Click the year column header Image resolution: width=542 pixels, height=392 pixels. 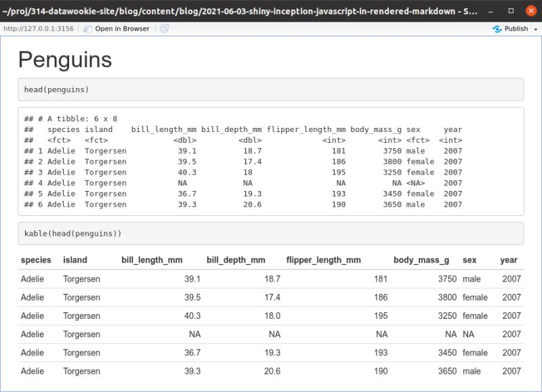508,260
